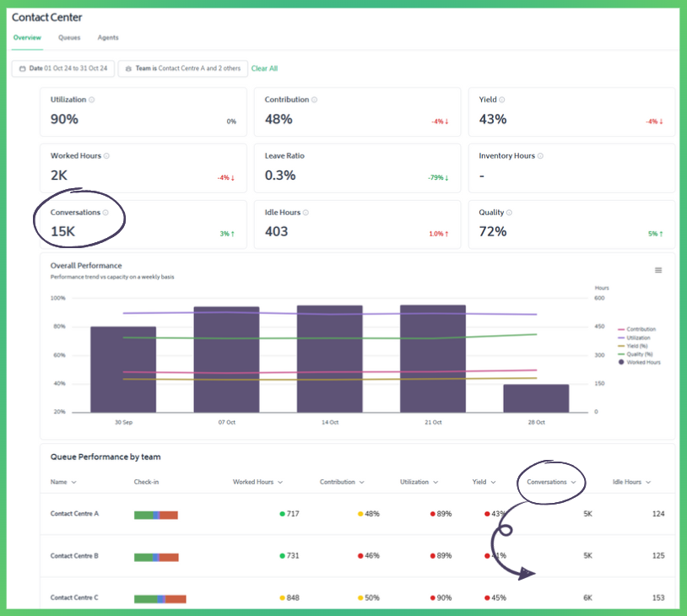Screen dimensions: 687x616
Task: Click the Conversations info icon
Action: [x=105, y=213]
